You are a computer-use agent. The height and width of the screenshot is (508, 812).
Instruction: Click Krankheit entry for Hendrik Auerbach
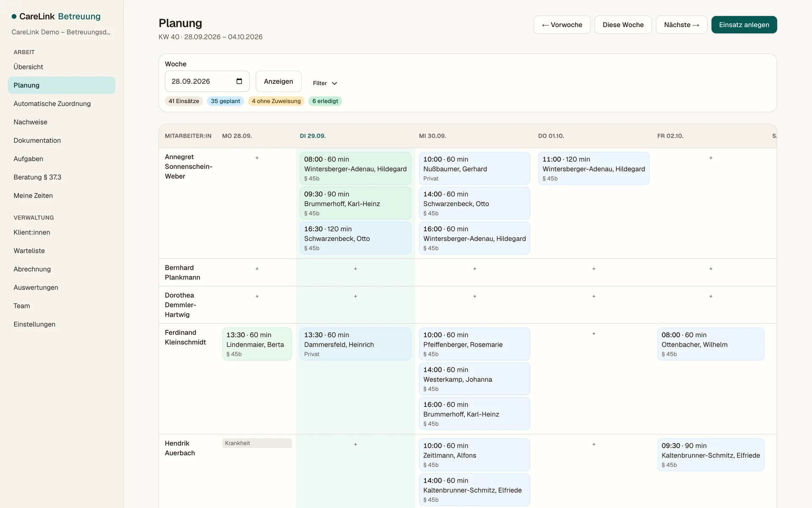point(257,443)
